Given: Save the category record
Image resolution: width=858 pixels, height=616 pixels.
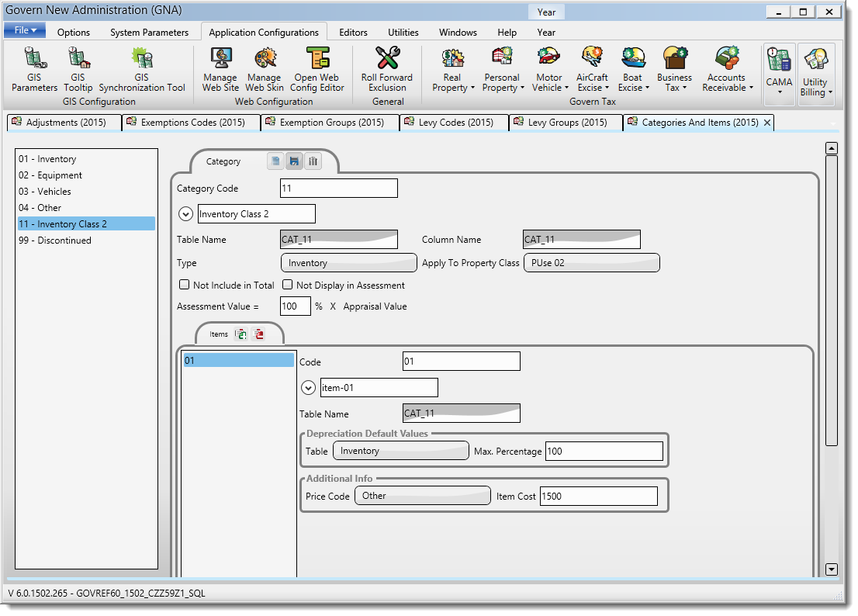Looking at the screenshot, I should (294, 161).
